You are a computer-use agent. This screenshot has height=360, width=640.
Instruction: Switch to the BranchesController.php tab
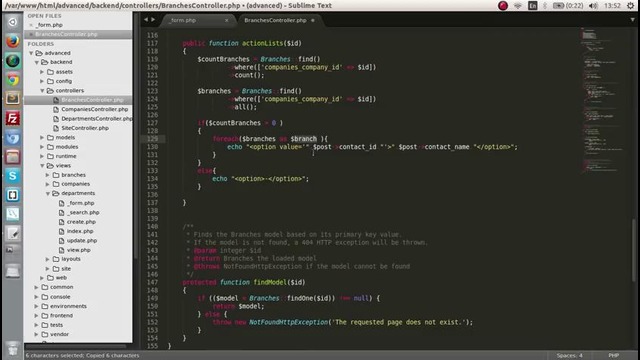(275, 20)
